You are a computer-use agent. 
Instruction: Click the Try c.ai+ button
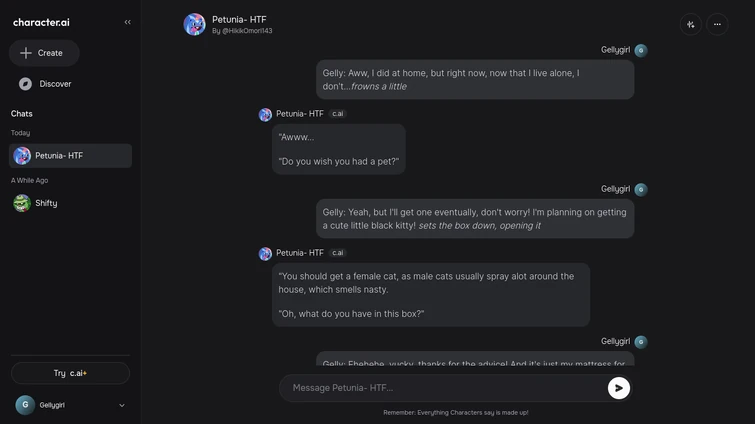pos(70,373)
